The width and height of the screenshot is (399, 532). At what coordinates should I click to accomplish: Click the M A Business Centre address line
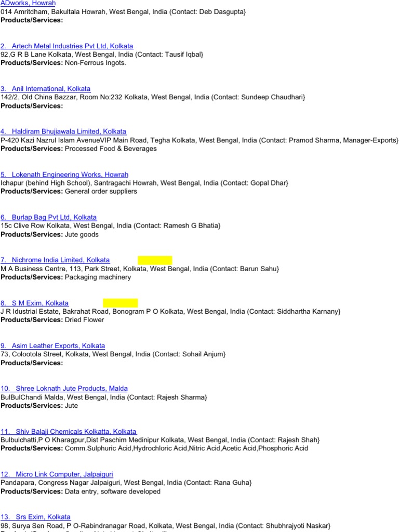coord(140,269)
